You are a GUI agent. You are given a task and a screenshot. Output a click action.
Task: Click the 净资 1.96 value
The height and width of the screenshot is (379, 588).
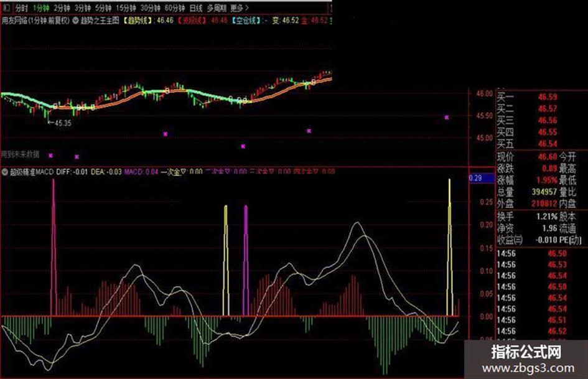[x=550, y=228]
